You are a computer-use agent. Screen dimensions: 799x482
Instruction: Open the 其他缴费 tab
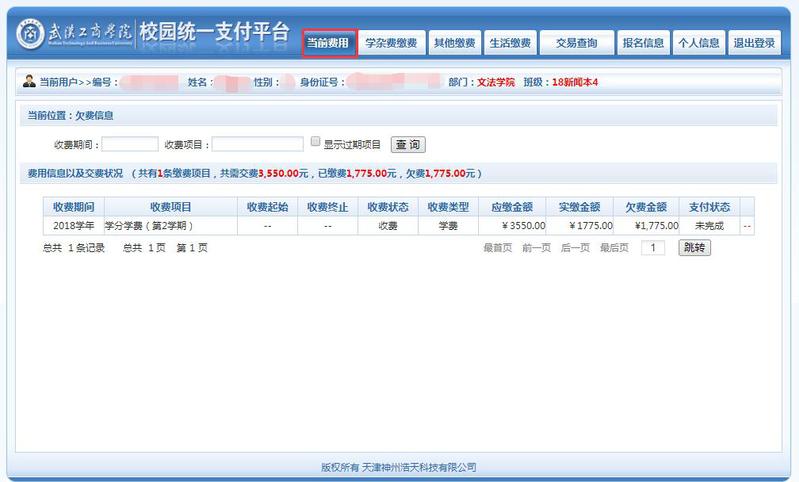(453, 43)
